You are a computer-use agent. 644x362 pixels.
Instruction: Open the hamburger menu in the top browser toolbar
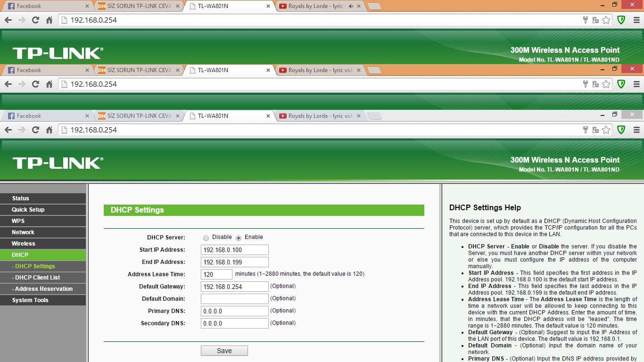(x=636, y=20)
